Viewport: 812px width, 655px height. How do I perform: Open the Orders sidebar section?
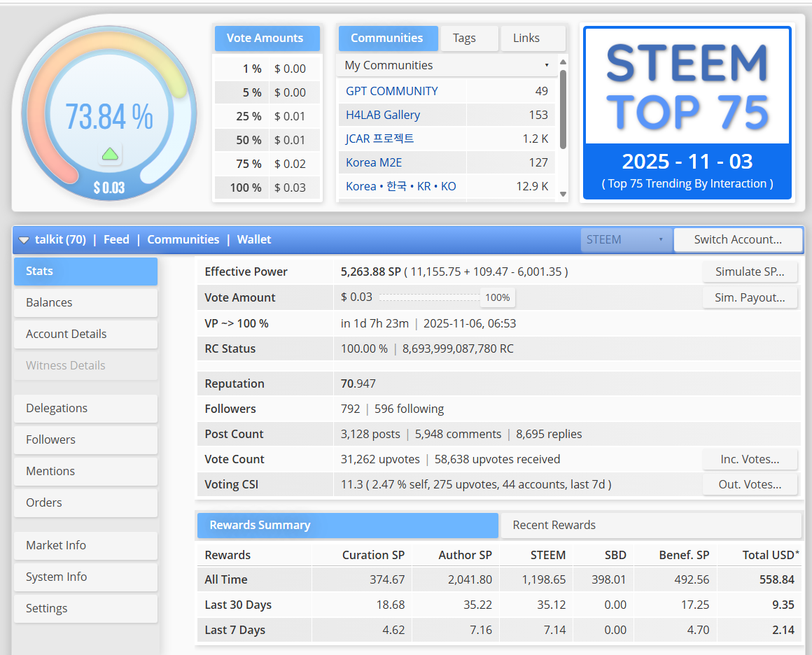(x=85, y=503)
